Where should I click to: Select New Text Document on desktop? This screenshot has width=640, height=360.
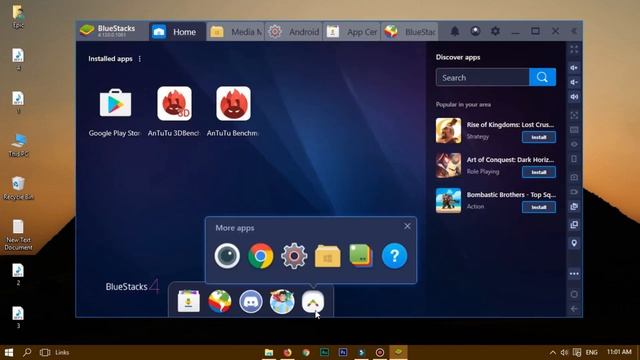click(x=18, y=235)
